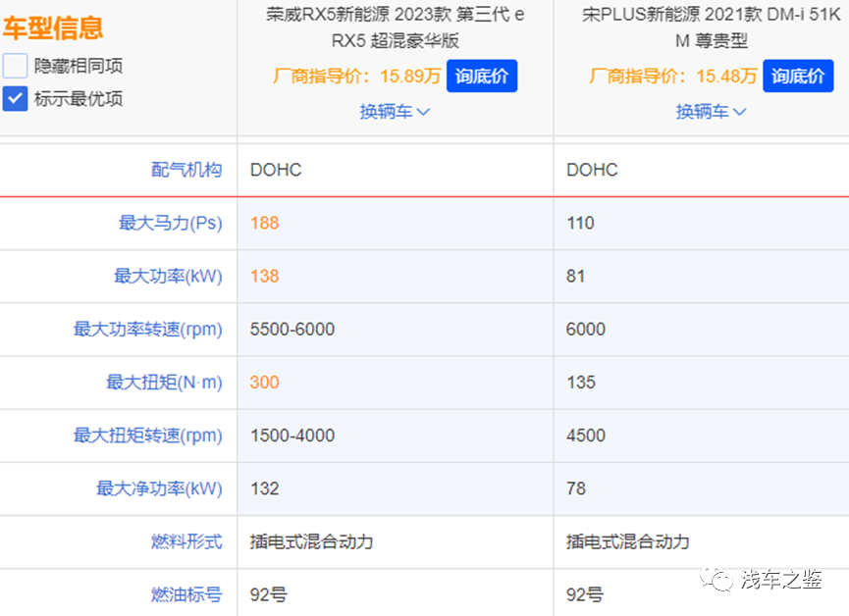The width and height of the screenshot is (849, 616).
Task: Click the 最大净功率(kW) row label
Action: point(160,488)
